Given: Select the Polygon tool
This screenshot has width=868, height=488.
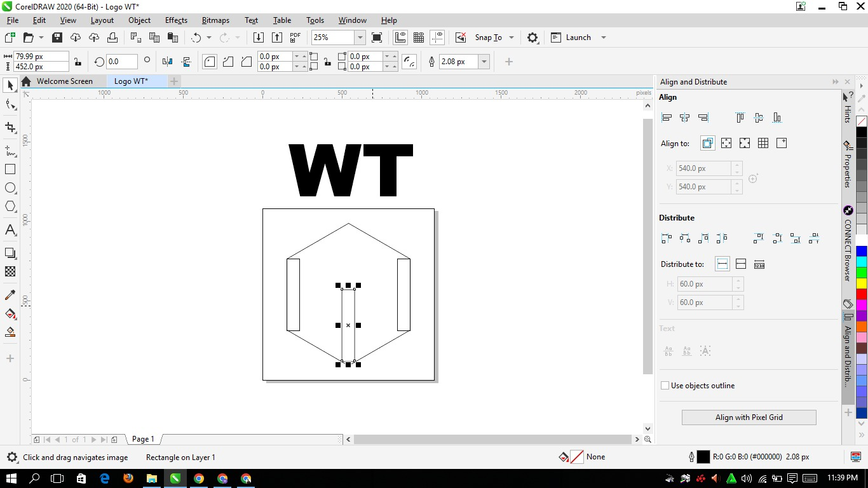Looking at the screenshot, I should 10,207.
